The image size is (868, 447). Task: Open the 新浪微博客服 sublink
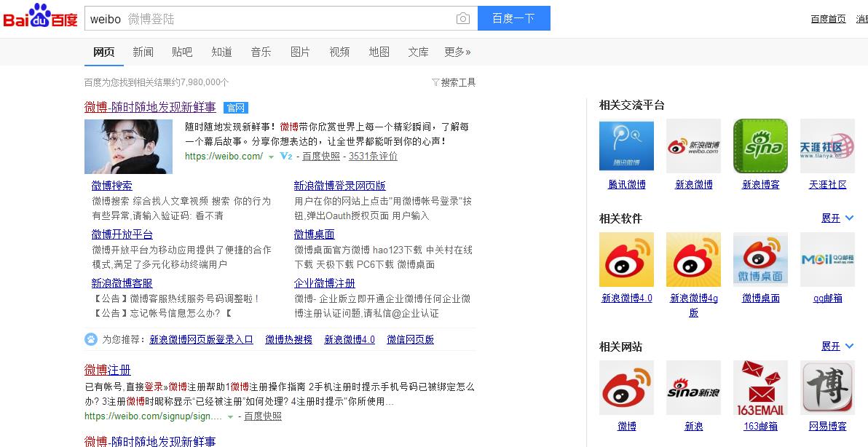pyautogui.click(x=122, y=283)
